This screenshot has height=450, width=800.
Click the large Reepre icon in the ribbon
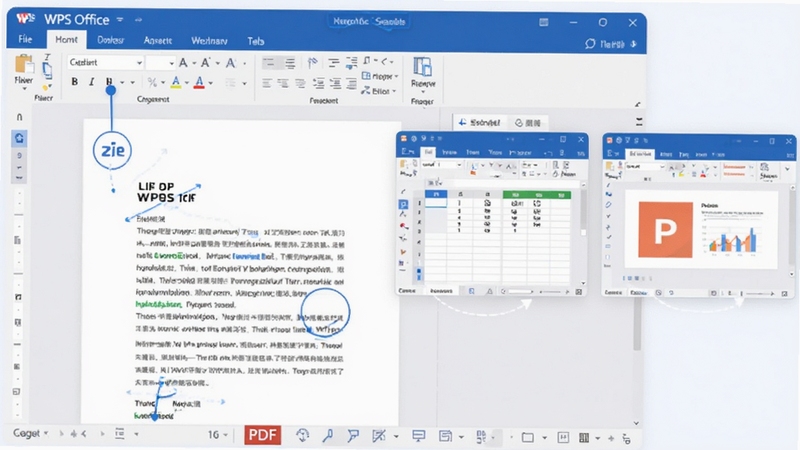point(422,67)
